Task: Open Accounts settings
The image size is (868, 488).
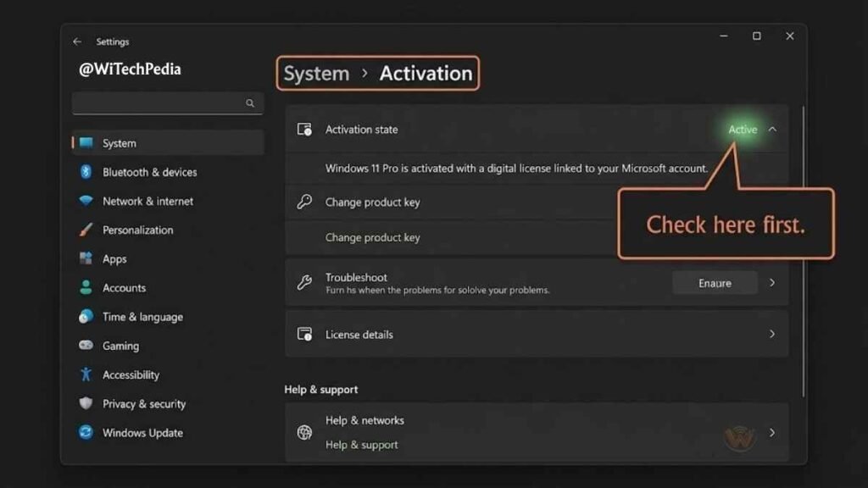Action: 124,288
